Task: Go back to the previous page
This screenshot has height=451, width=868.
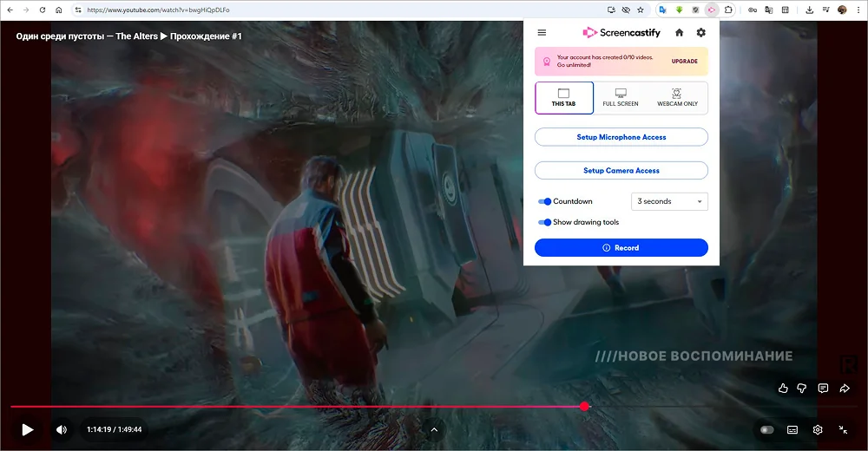Action: [x=10, y=10]
